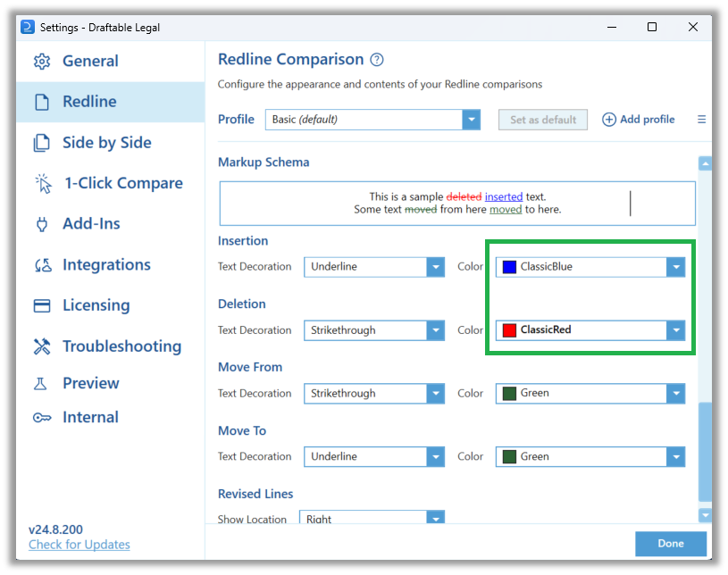The height and width of the screenshot is (575, 728).
Task: Open the Add-Ins section
Action: (x=111, y=224)
